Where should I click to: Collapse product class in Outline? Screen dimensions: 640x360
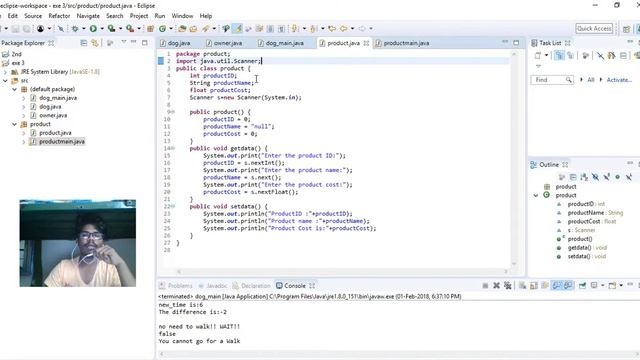pyautogui.click(x=536, y=196)
